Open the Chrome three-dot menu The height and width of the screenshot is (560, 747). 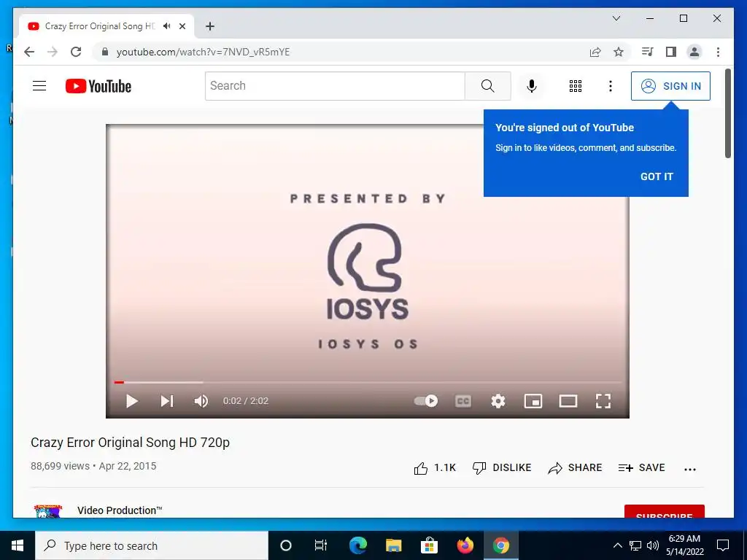point(718,52)
